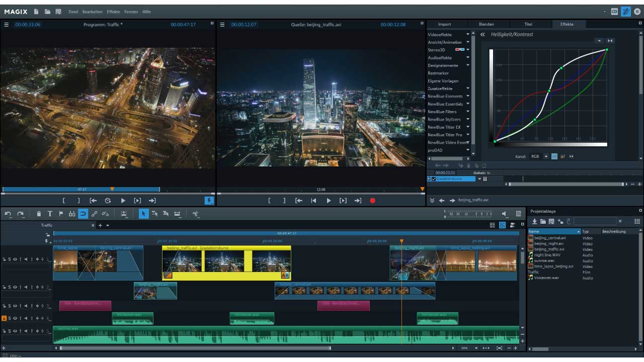644x362 pixels.
Task: Solo track 1 using its S button
Action: [x=9, y=259]
